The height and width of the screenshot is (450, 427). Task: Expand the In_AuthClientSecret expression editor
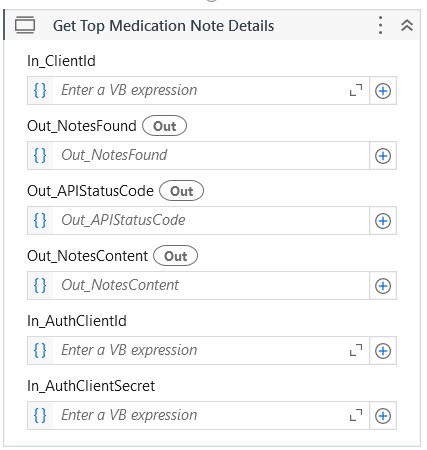(356, 416)
